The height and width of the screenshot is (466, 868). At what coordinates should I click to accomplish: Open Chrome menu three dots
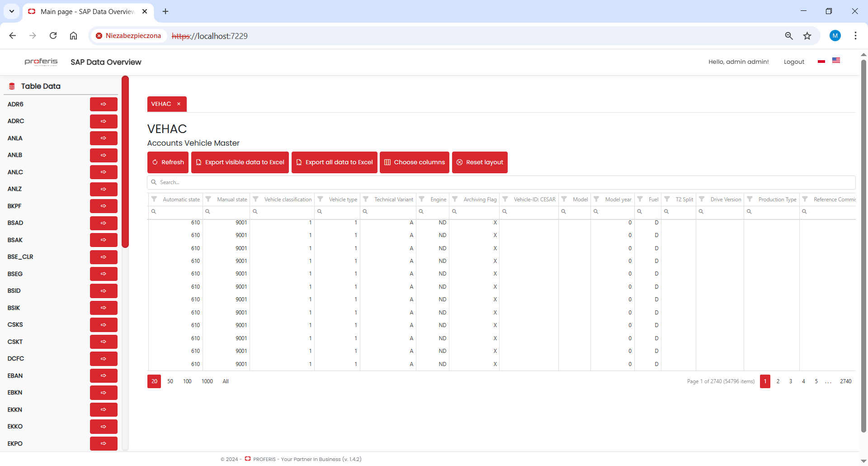pyautogui.click(x=855, y=36)
